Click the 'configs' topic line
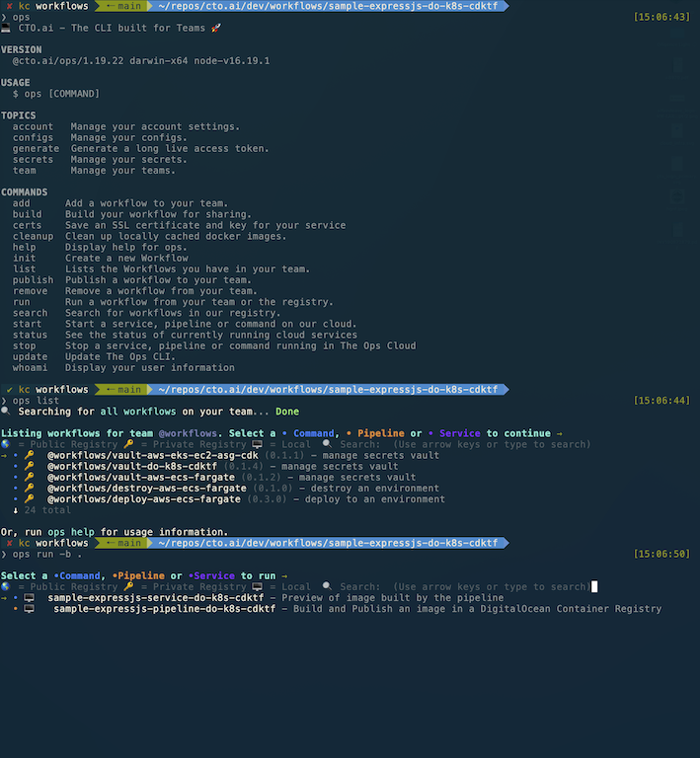Viewport: 700px width, 758px height. click(100, 138)
